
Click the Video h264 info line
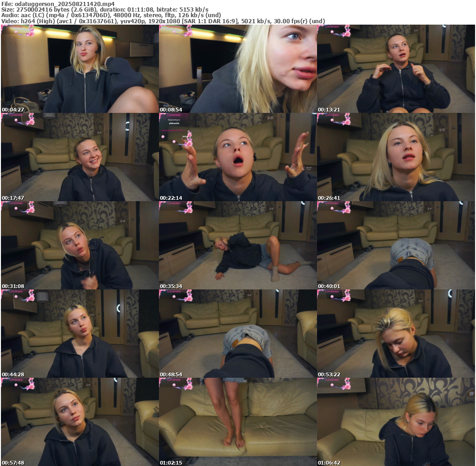coord(163,20)
